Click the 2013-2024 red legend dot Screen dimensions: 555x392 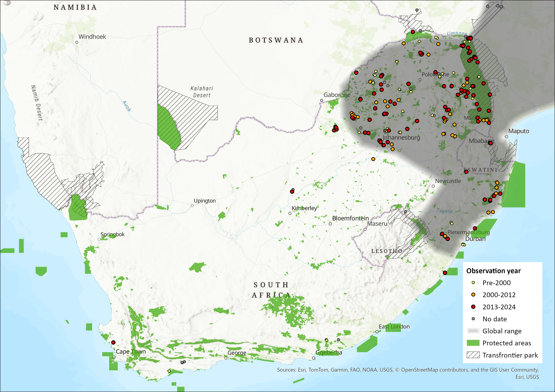click(x=473, y=307)
